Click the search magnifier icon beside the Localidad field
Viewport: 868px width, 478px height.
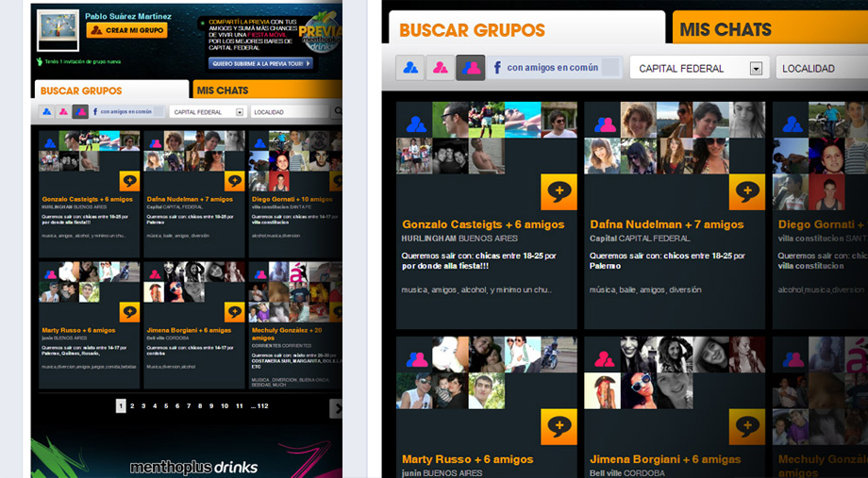point(337,112)
